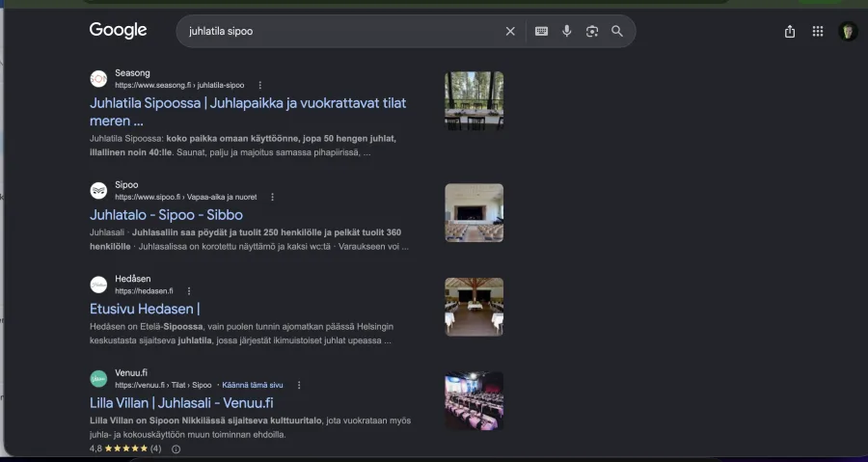Open the more options menu for Seasong result

tap(260, 85)
